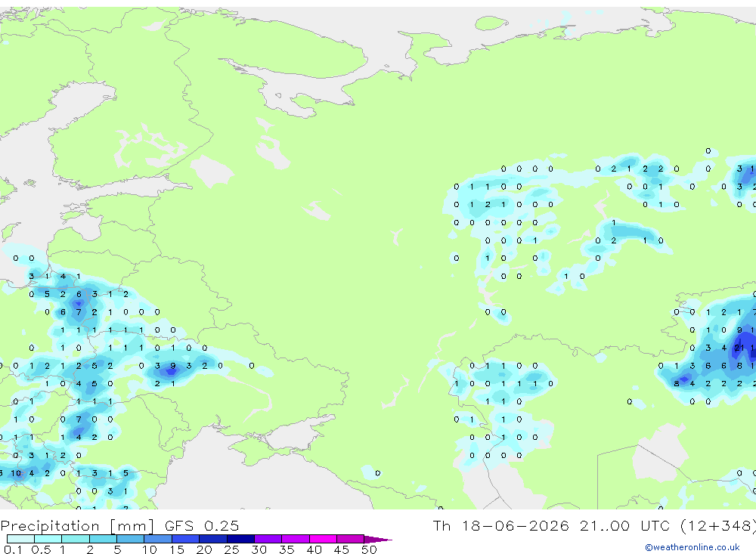This screenshot has height=554, width=756.
Task: Click the '15' legend scale label
Action: coord(176,549)
